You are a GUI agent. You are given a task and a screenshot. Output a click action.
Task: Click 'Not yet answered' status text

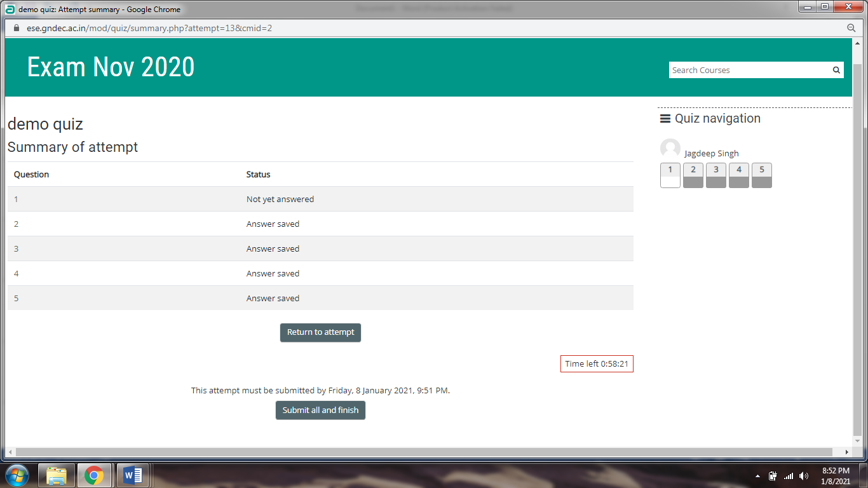pos(280,199)
